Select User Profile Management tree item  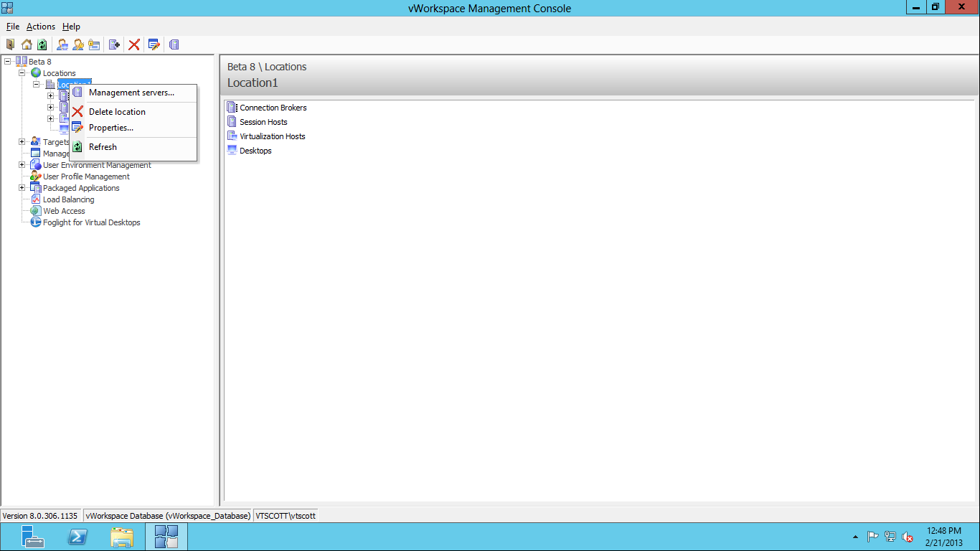(86, 176)
